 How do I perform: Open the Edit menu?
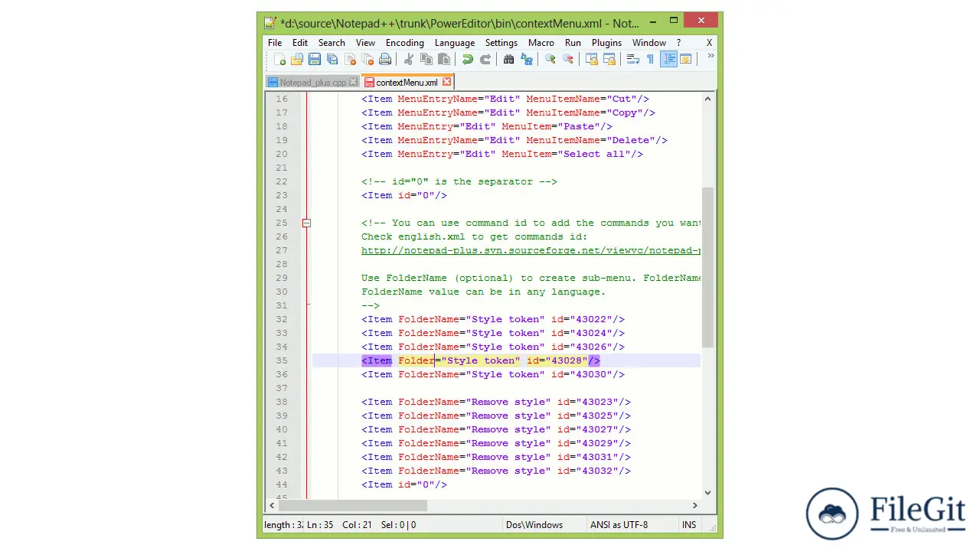click(x=300, y=43)
